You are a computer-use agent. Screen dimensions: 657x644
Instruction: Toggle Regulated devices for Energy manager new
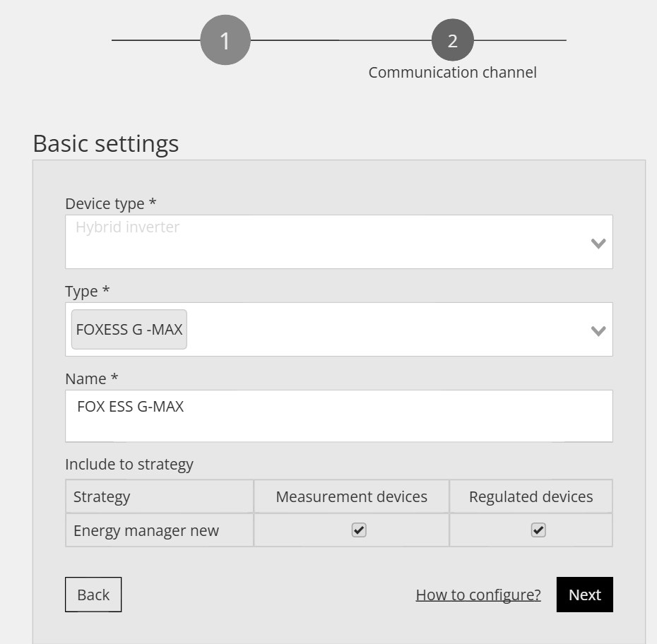538,530
